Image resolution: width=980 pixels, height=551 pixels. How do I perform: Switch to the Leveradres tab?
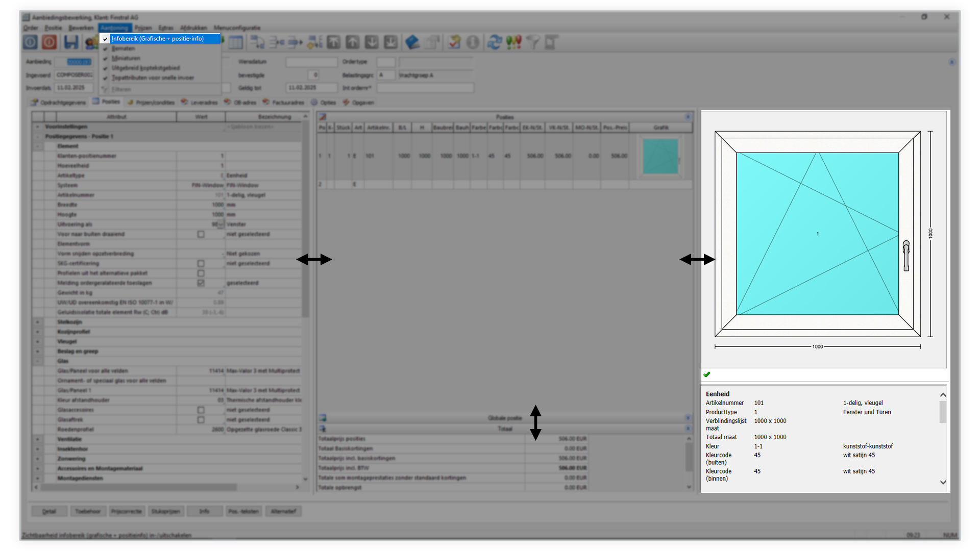[x=199, y=103]
